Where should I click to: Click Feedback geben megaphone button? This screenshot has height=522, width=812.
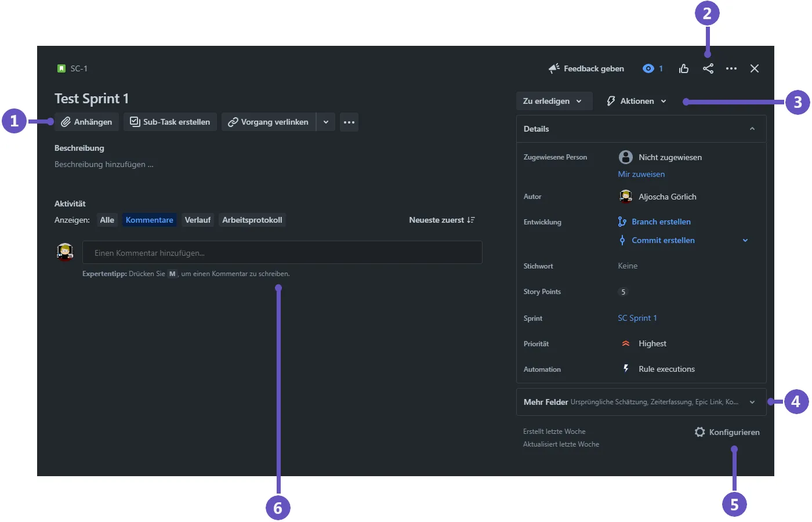point(586,68)
